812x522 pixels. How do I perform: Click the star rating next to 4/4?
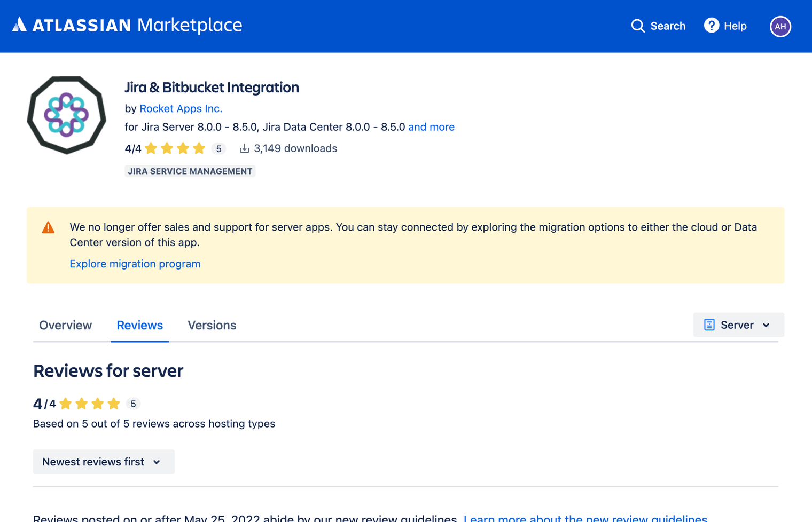coord(175,148)
